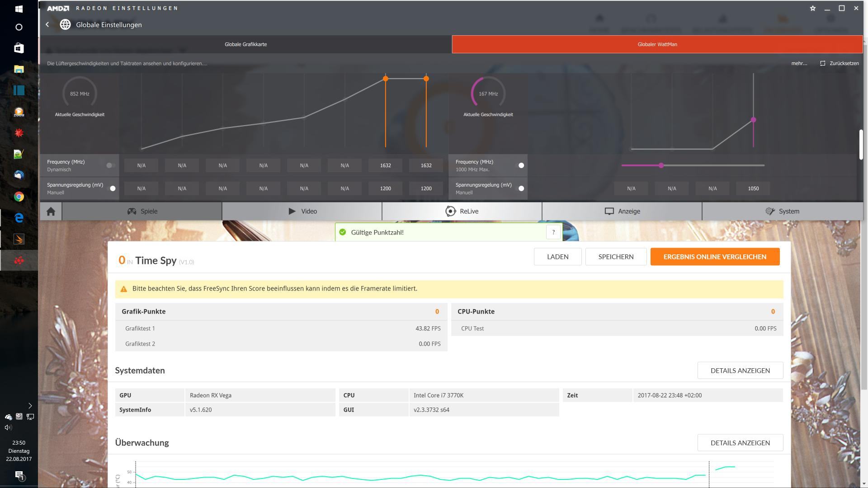Click the seventh GPU frequency field 1632
Image resolution: width=868 pixels, height=488 pixels.
click(385, 165)
